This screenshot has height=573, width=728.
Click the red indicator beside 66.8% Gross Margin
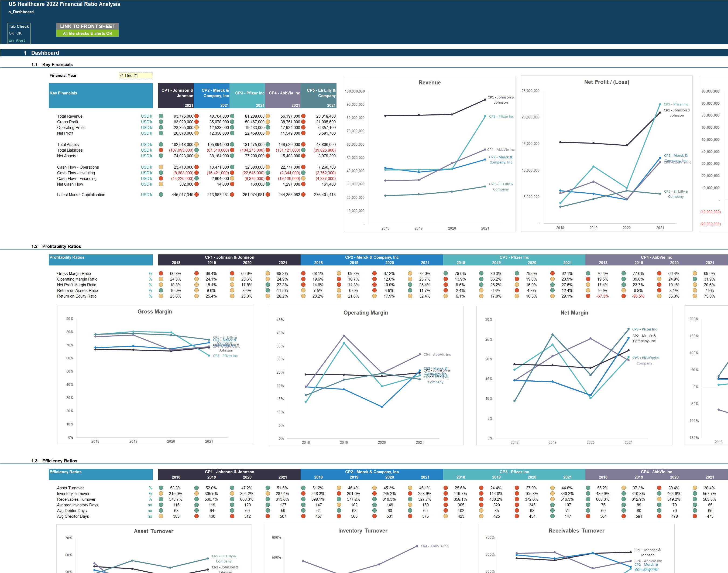click(161, 274)
